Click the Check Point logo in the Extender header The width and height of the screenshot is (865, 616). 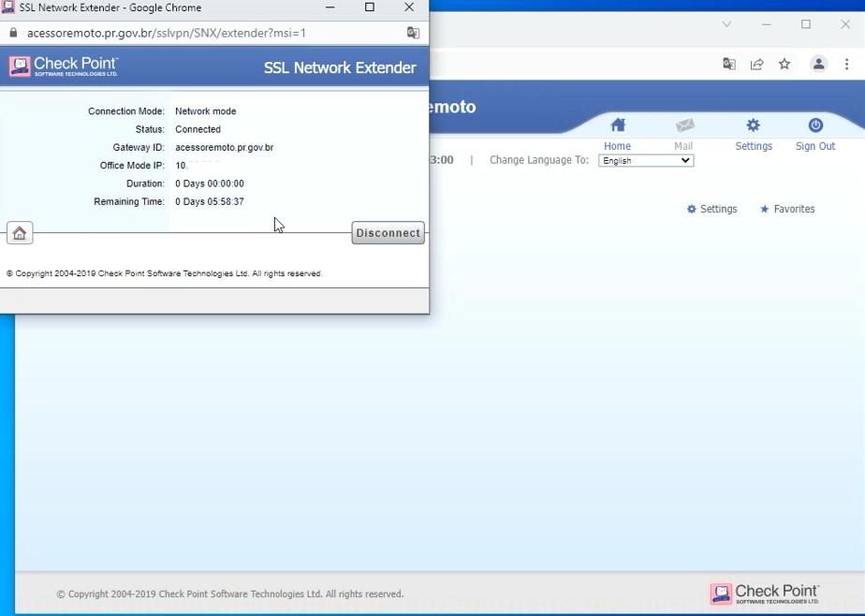tap(64, 66)
